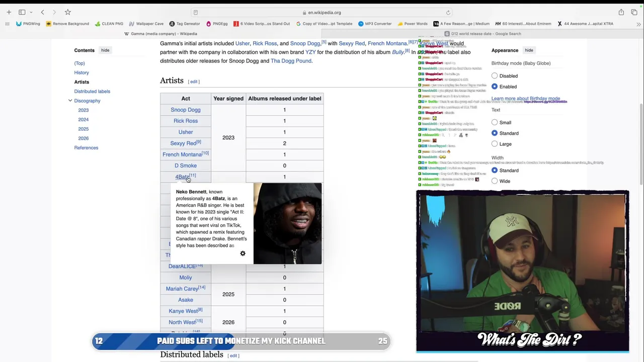This screenshot has height=362, width=644.
Task: Open the Share icon in Safari toolbar
Action: pyautogui.click(x=621, y=12)
